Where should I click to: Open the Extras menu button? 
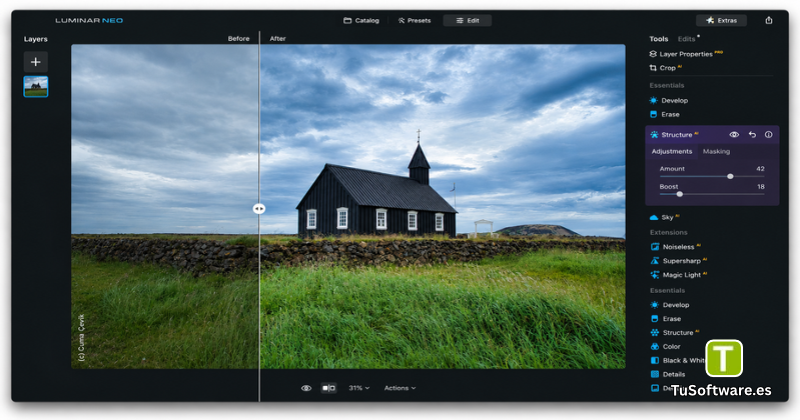pos(721,20)
